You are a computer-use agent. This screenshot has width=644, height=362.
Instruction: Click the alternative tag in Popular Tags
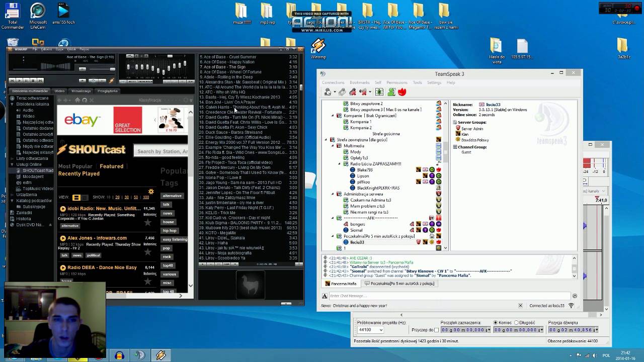tap(172, 196)
